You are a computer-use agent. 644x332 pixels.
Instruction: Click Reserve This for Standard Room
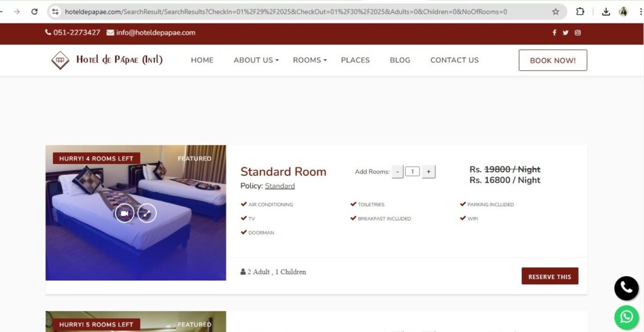pyautogui.click(x=550, y=276)
